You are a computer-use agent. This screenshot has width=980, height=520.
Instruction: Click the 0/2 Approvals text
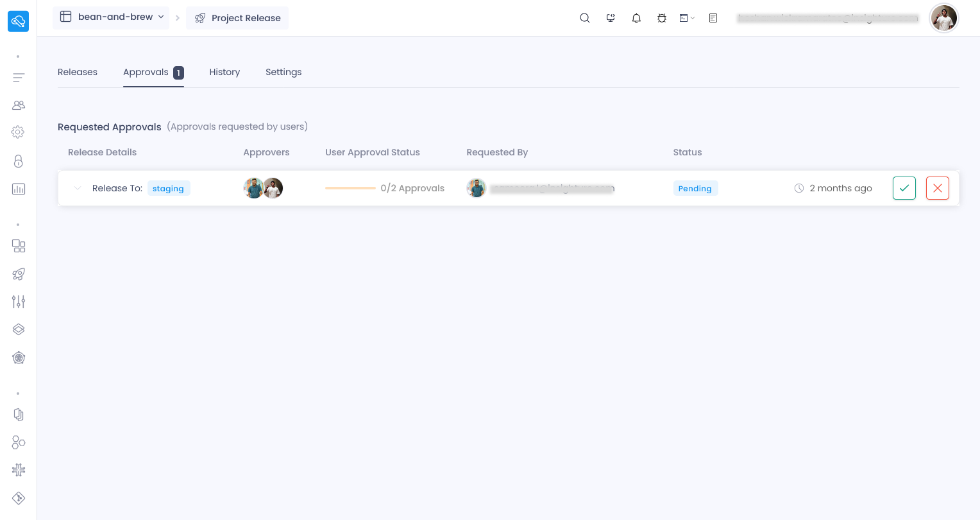click(x=412, y=188)
